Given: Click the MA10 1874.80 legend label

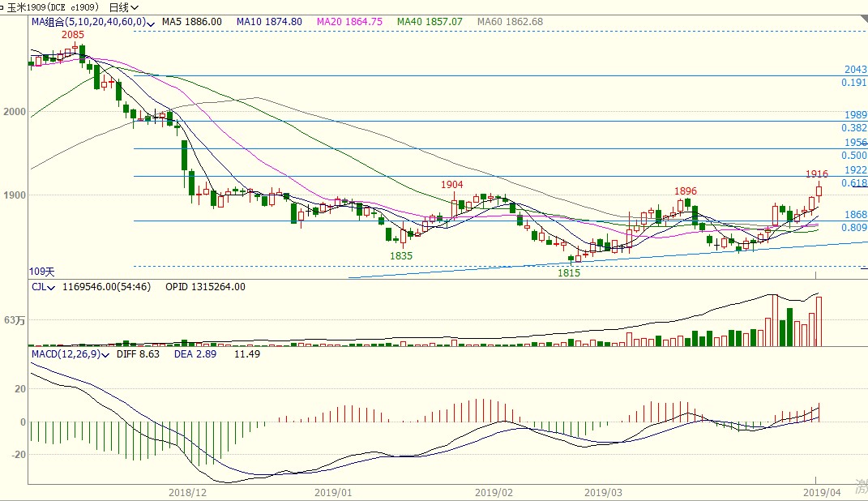Looking at the screenshot, I should (x=270, y=22).
